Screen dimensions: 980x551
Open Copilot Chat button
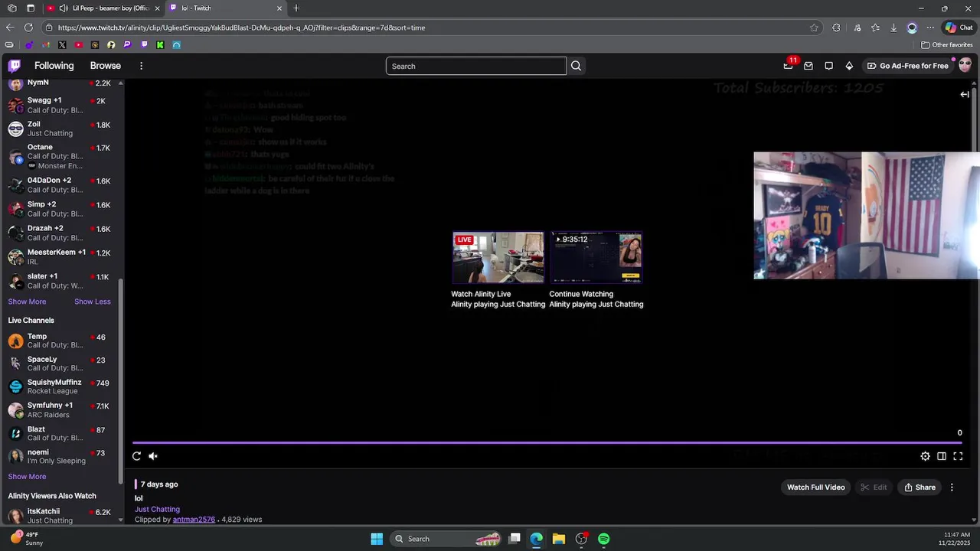pos(958,28)
